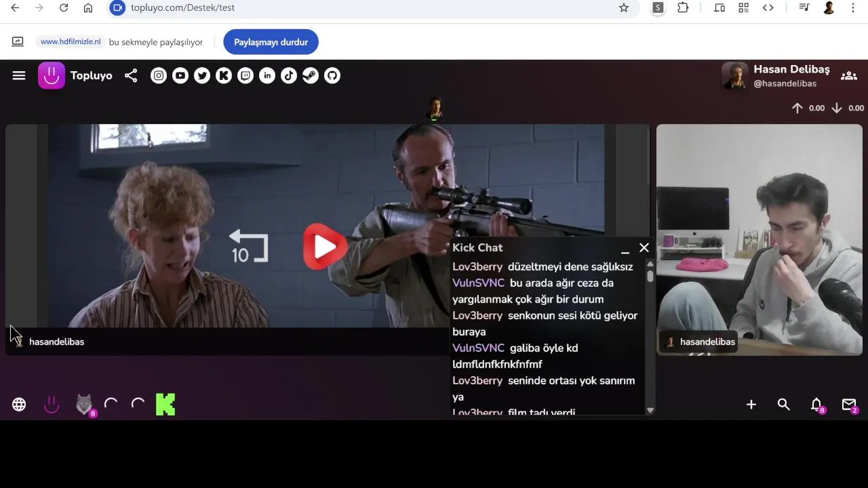868x488 pixels.
Task: Click the www.hdfilmizle.nl sharing chip
Action: pyautogui.click(x=71, y=42)
